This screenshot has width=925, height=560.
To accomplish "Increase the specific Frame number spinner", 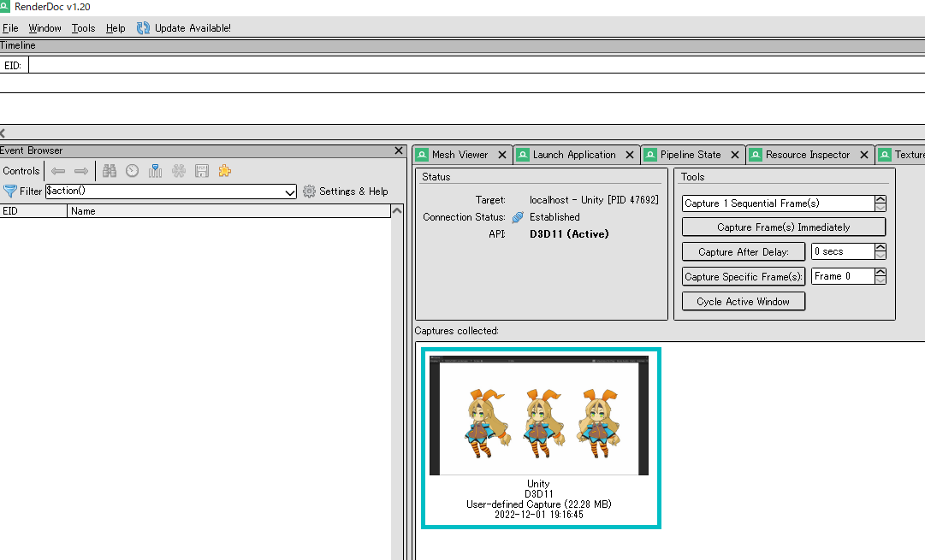I will click(881, 273).
